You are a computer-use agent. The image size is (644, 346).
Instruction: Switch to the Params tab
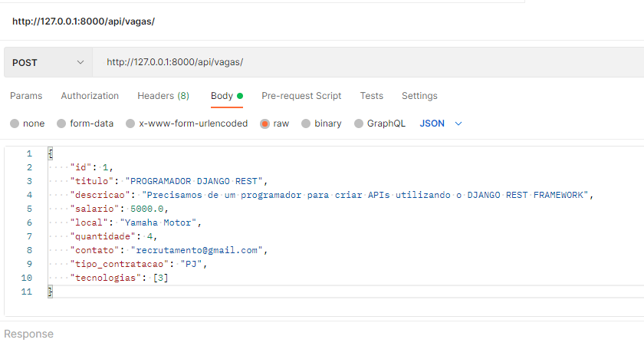(x=26, y=96)
